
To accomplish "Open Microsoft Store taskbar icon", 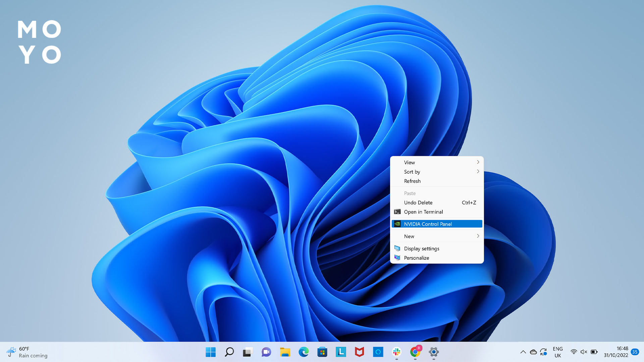I will [x=322, y=352].
